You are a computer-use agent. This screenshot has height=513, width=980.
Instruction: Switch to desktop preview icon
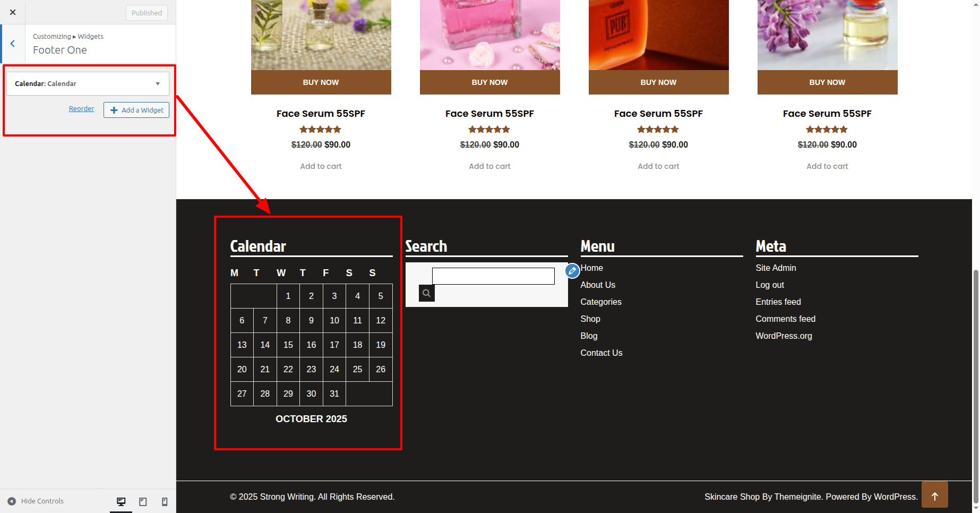coord(121,501)
